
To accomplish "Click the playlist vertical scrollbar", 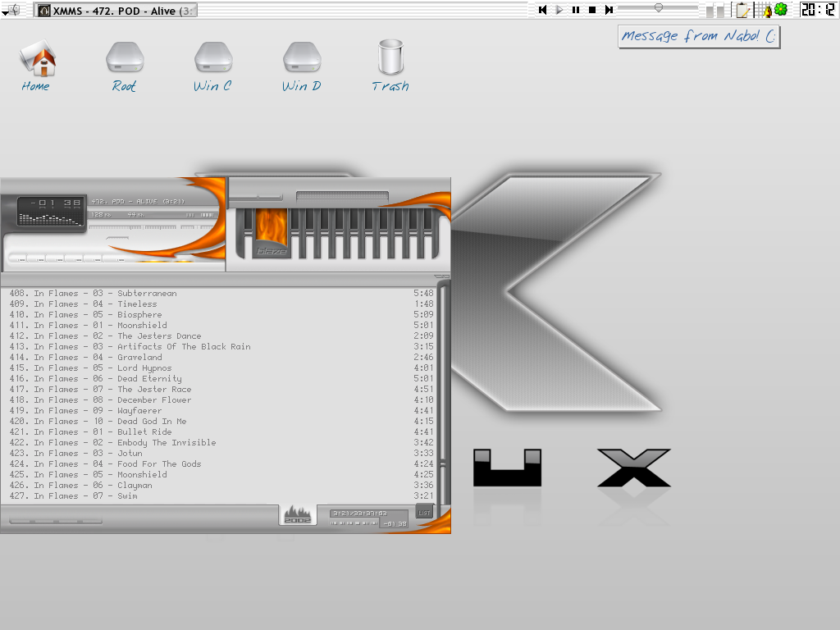I will 442,395.
